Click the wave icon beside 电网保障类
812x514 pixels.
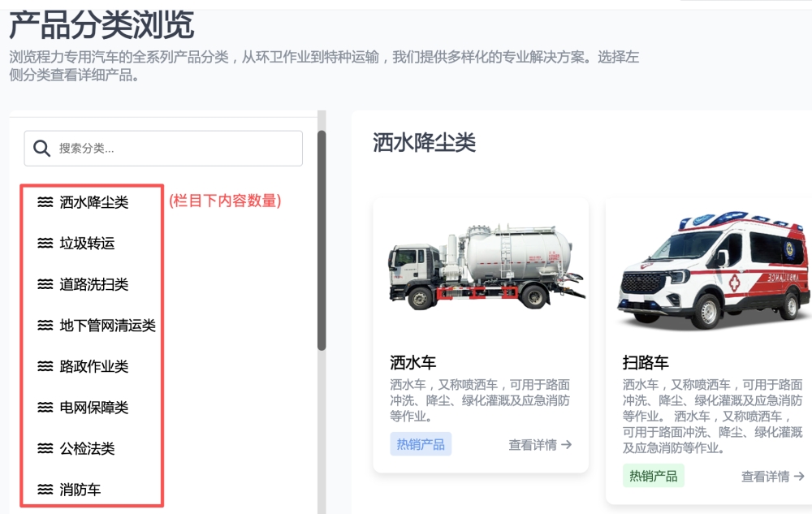point(45,408)
